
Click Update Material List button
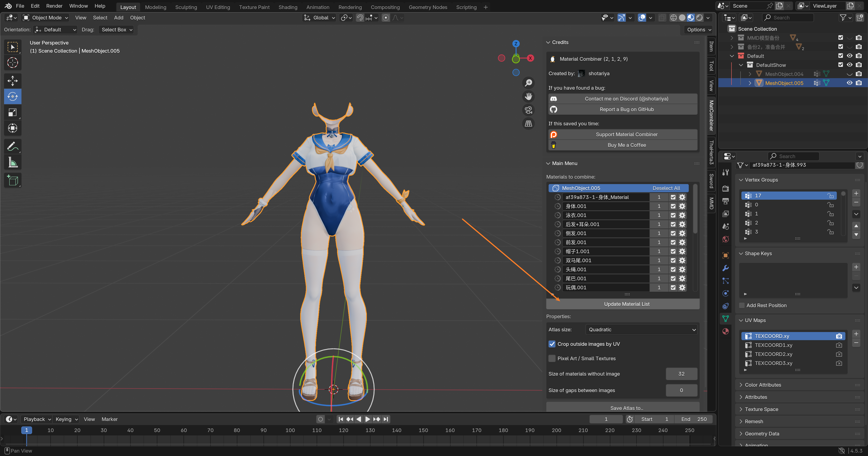626,304
